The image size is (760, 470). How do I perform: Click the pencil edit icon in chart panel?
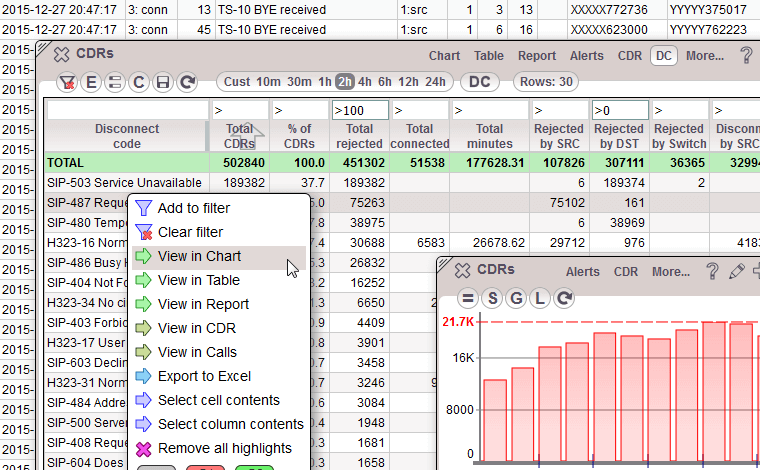click(x=737, y=271)
